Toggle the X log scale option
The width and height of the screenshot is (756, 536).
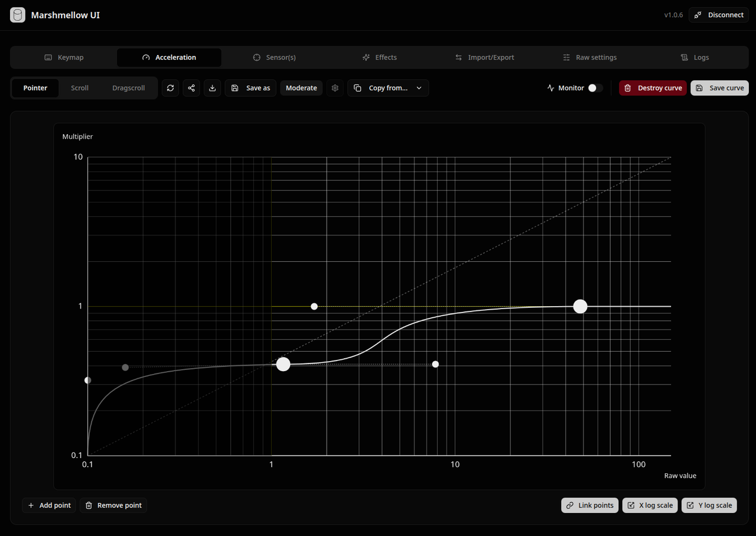point(650,505)
